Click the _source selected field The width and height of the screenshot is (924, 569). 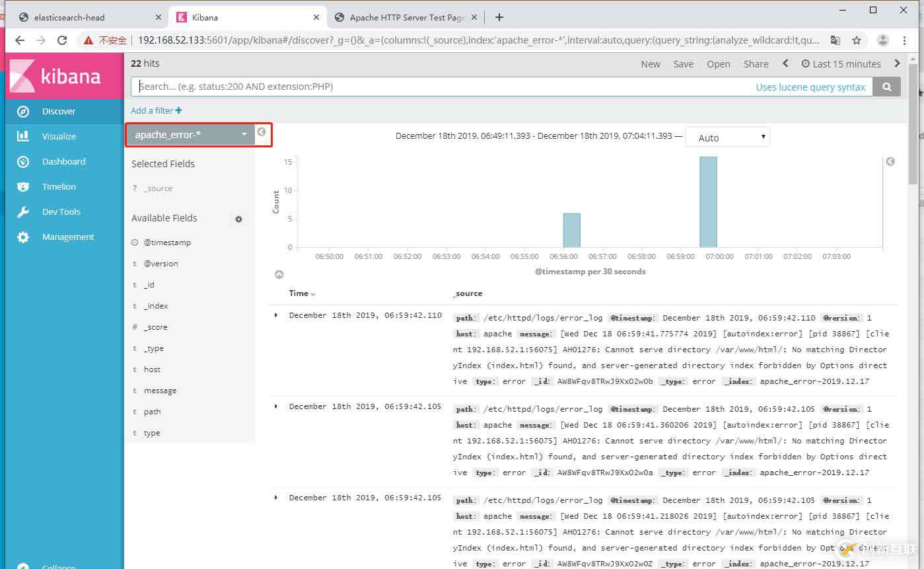coord(159,188)
